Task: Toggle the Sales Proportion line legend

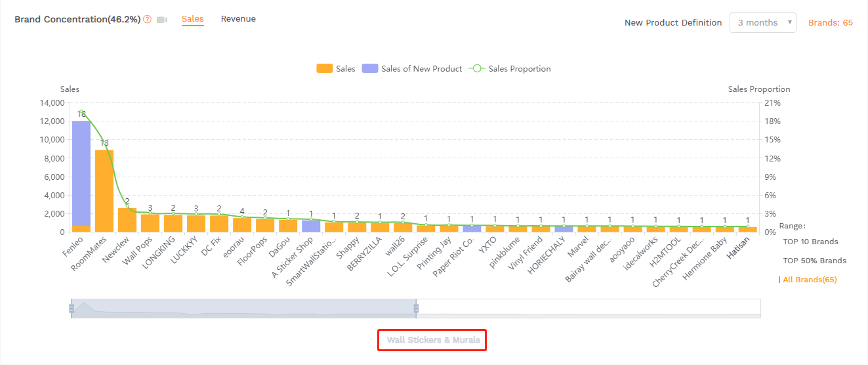Action: point(510,69)
